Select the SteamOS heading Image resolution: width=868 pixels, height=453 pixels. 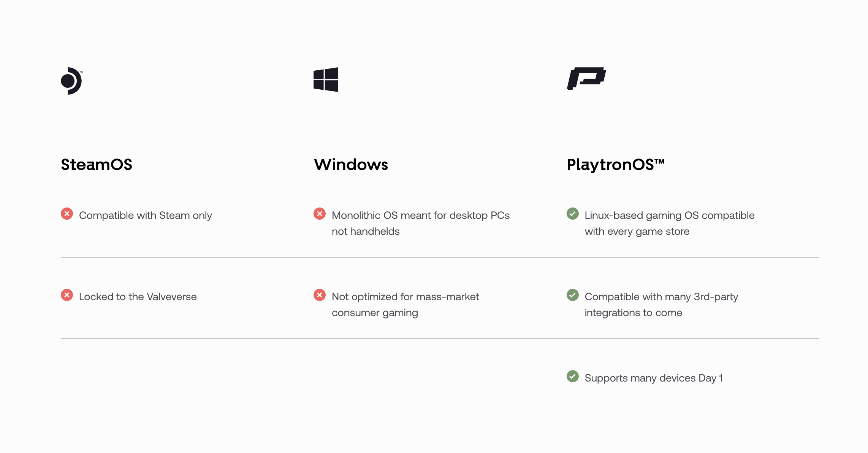tap(97, 165)
